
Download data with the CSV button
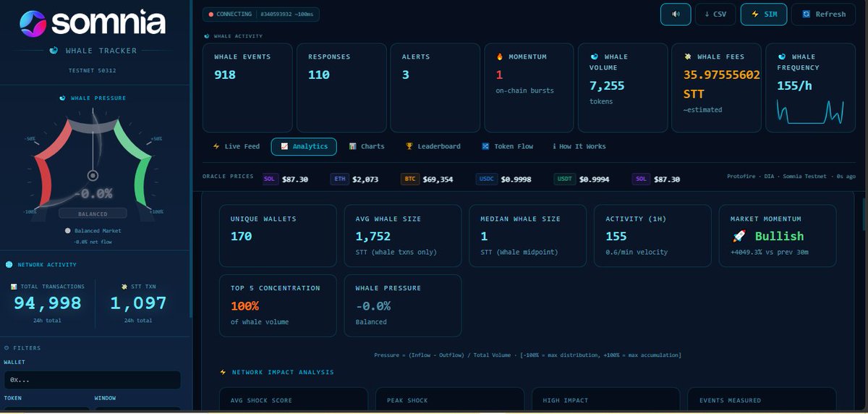point(715,14)
